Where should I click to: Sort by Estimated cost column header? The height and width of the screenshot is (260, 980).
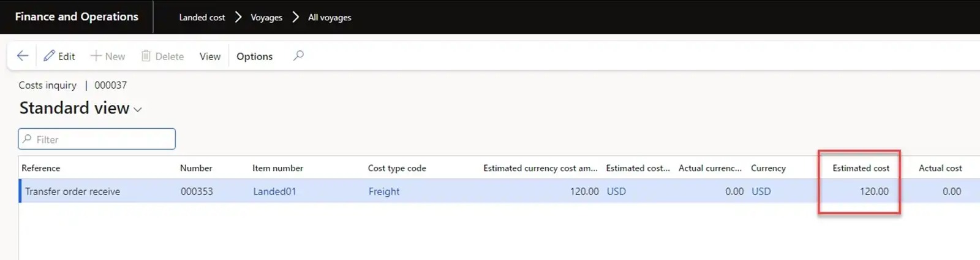click(x=861, y=168)
